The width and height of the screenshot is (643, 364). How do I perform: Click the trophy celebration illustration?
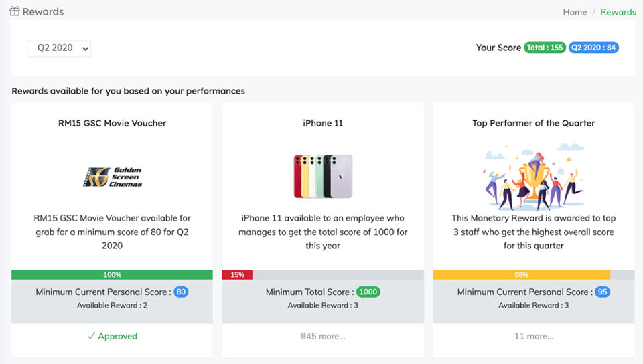533,176
